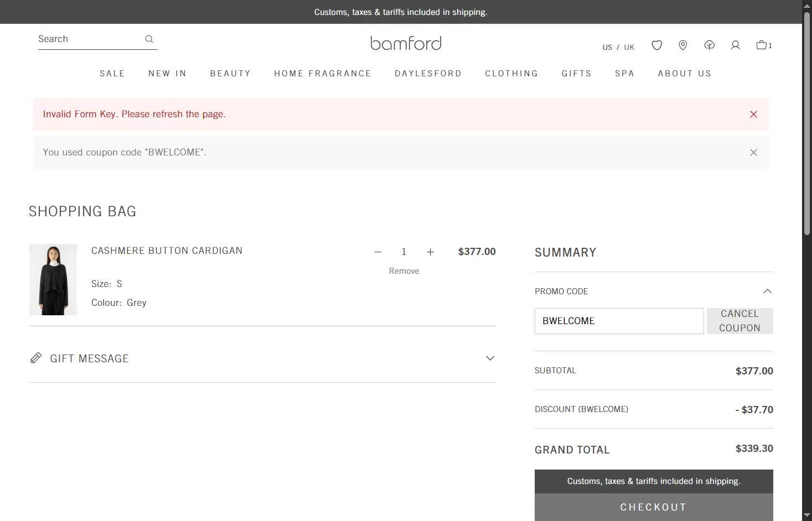Click the Colour: Grey text
This screenshot has height=521, width=812.
click(119, 303)
